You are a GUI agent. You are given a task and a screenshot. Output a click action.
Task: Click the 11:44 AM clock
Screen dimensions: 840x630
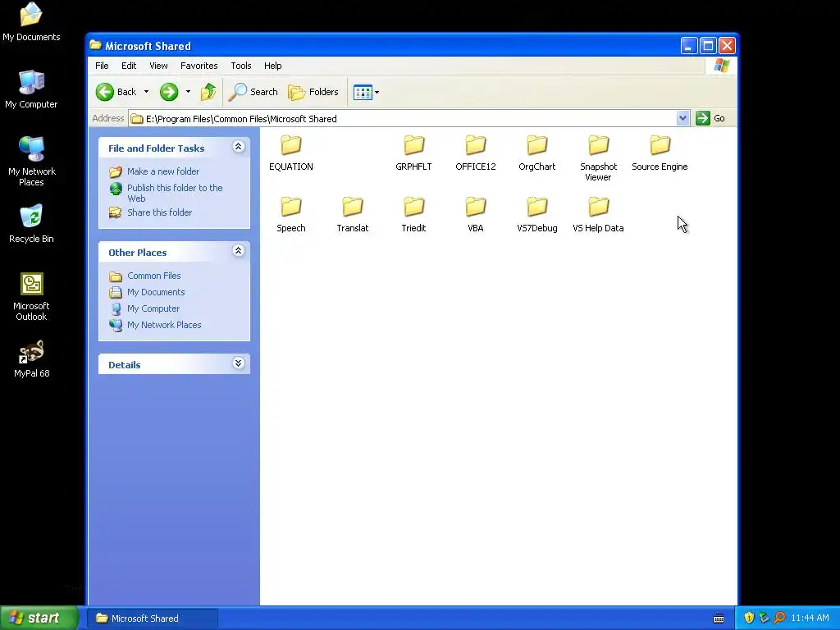(810, 619)
